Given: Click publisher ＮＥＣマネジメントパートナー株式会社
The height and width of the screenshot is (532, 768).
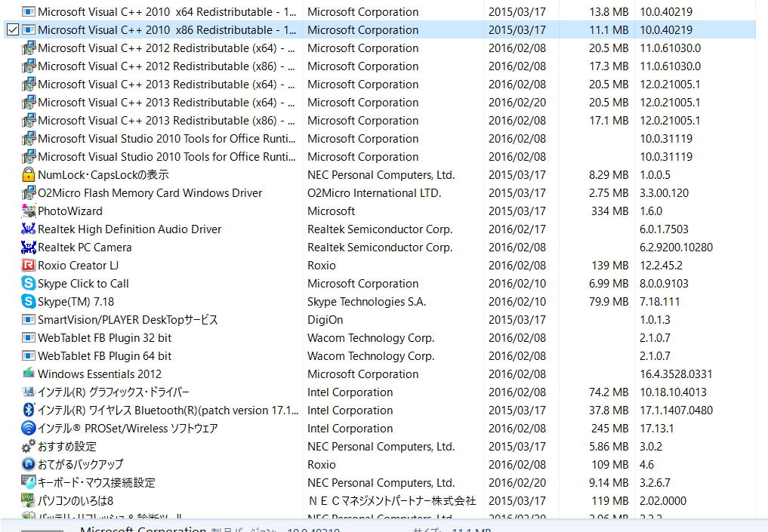Looking at the screenshot, I should (x=392, y=500).
